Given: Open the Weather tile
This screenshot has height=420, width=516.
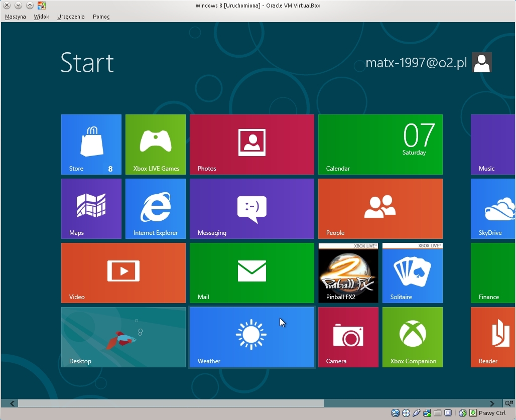Looking at the screenshot, I should point(252,337).
